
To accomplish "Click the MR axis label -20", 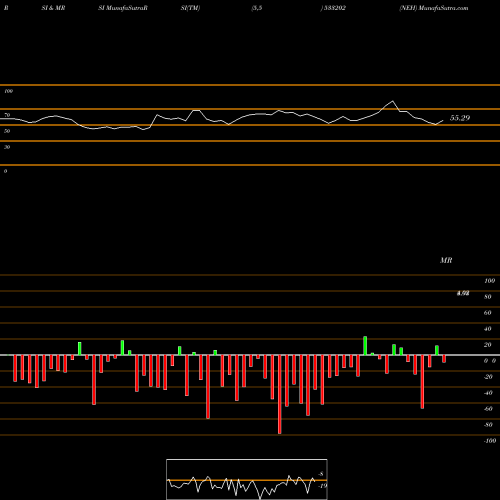I will [x=488, y=377].
